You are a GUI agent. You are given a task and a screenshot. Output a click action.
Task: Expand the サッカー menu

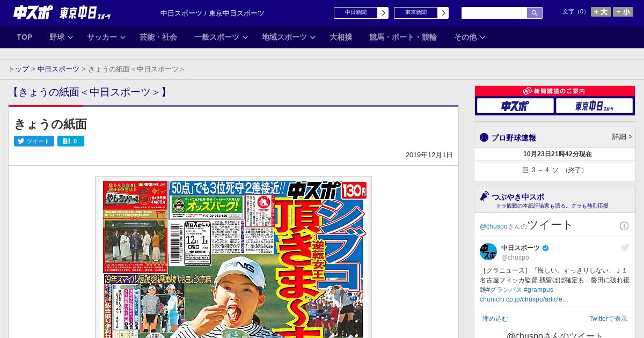coord(106,37)
